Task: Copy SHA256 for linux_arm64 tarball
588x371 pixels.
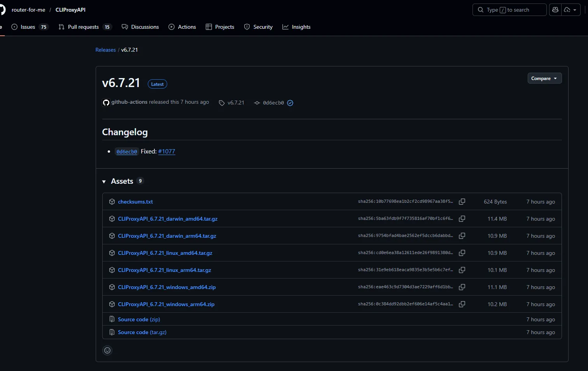Action: [x=462, y=270]
